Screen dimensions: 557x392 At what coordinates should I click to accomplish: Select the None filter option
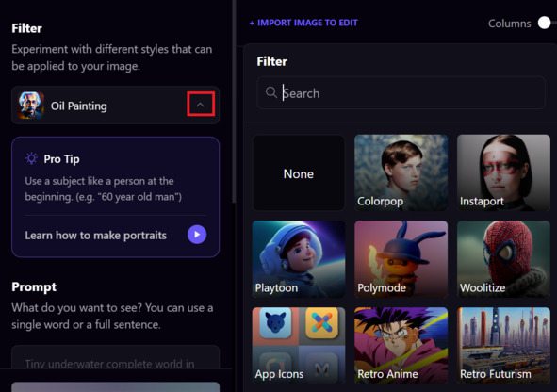(299, 173)
